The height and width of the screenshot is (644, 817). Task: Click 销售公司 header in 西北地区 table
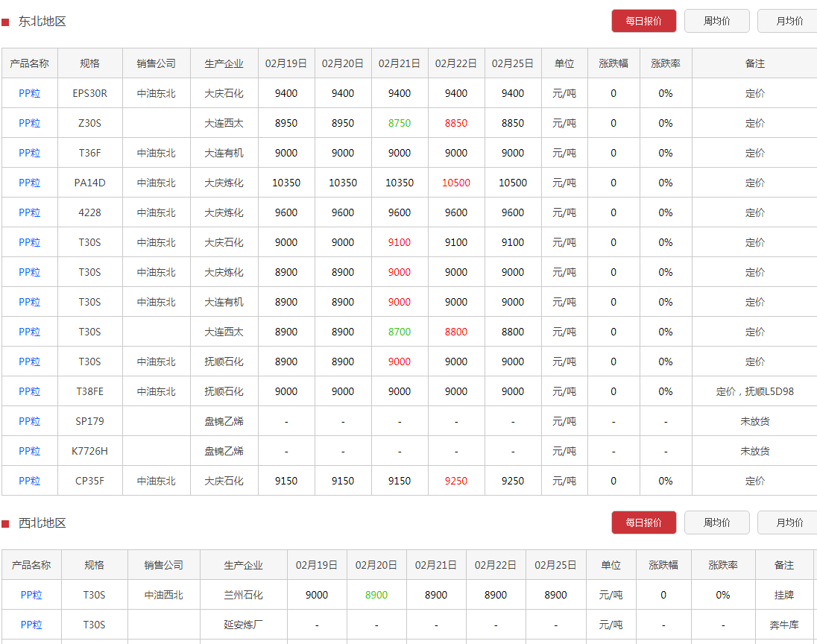[163, 565]
